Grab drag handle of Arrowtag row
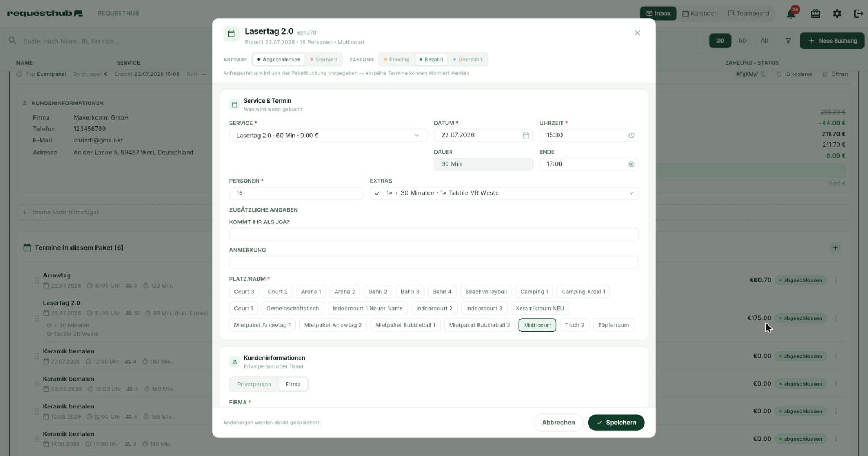The height and width of the screenshot is (456, 868). pos(36,280)
